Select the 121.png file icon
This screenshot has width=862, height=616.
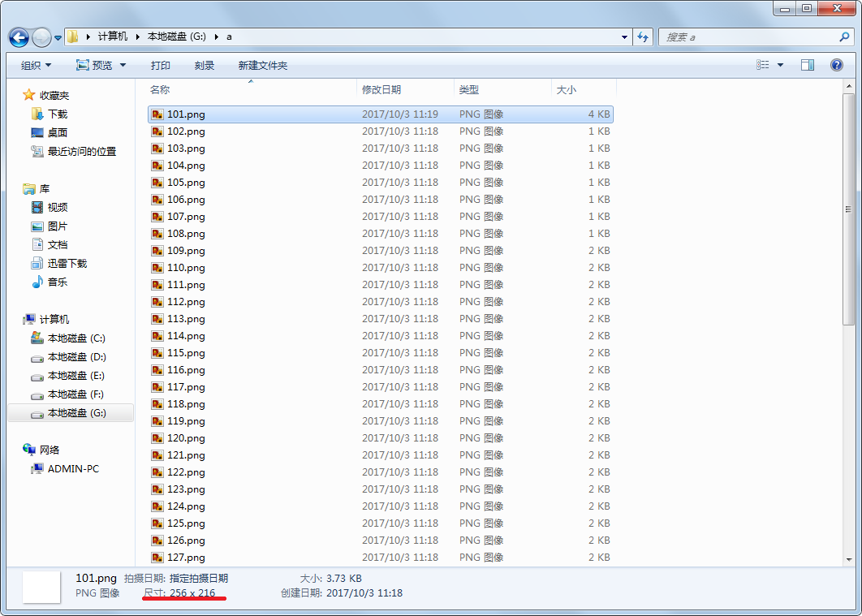157,455
